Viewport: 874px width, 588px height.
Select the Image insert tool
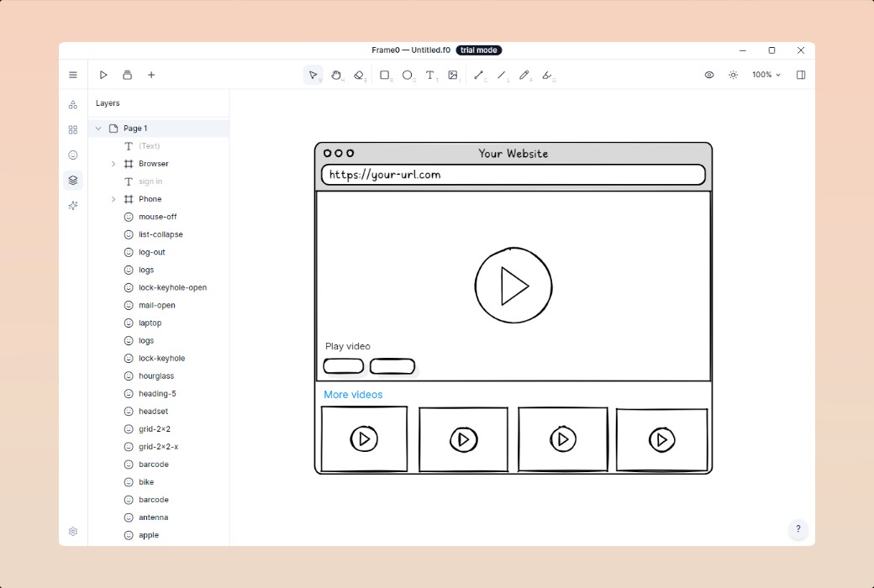(x=453, y=75)
